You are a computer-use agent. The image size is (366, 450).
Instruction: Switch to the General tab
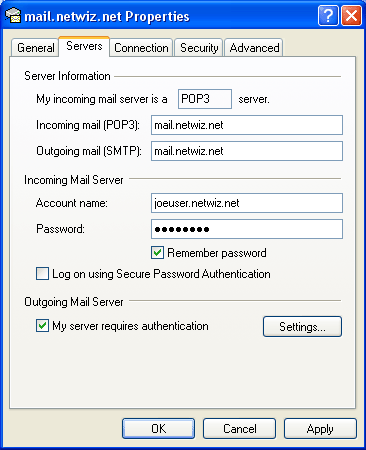(x=35, y=48)
